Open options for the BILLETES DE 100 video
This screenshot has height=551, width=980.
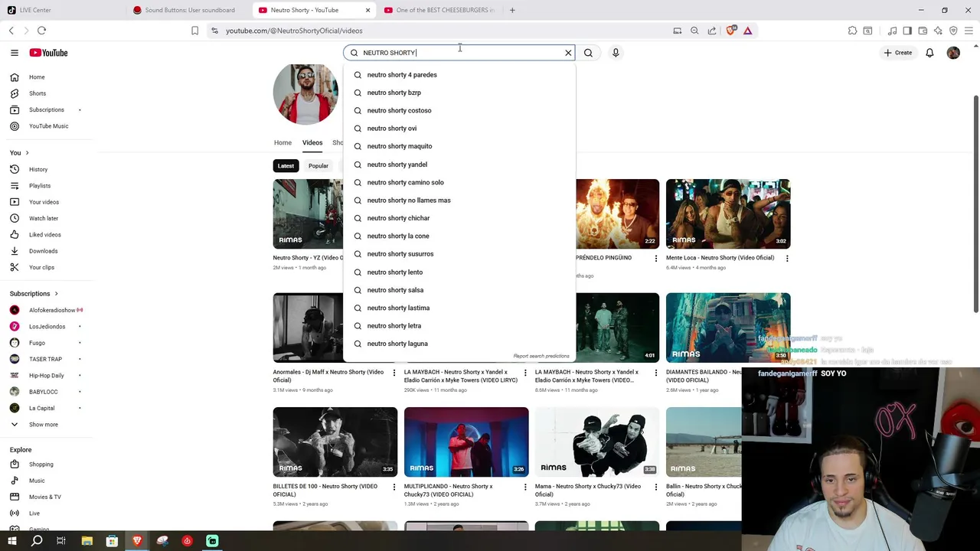(394, 487)
